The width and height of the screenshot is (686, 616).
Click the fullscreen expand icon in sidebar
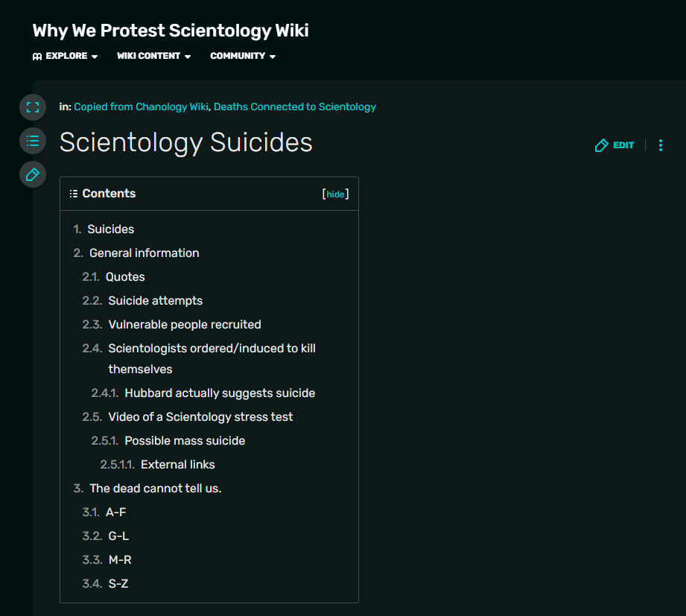point(32,107)
